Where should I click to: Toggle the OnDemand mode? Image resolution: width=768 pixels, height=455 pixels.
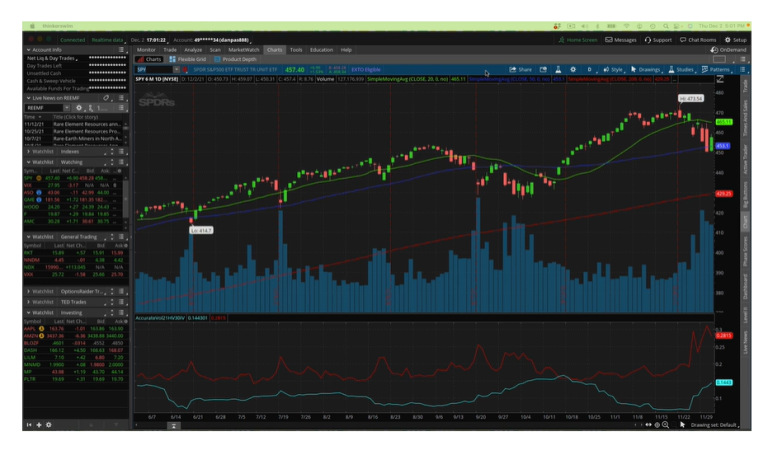[728, 49]
